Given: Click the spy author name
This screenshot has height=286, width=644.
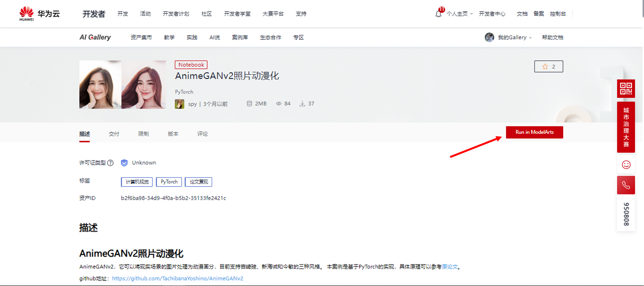Looking at the screenshot, I should tap(193, 104).
